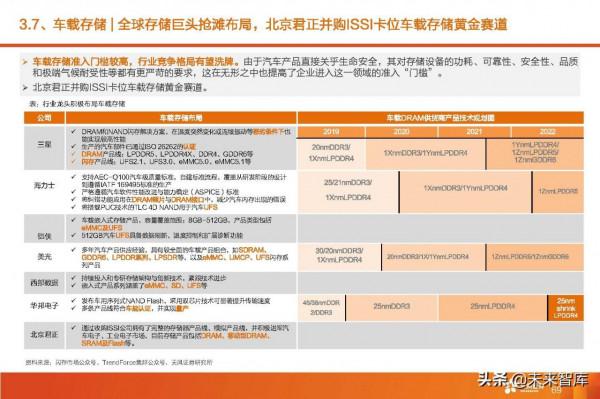Screen dimensions: 600x399
Task: Click the 西部数据 company cell
Action: (44, 283)
